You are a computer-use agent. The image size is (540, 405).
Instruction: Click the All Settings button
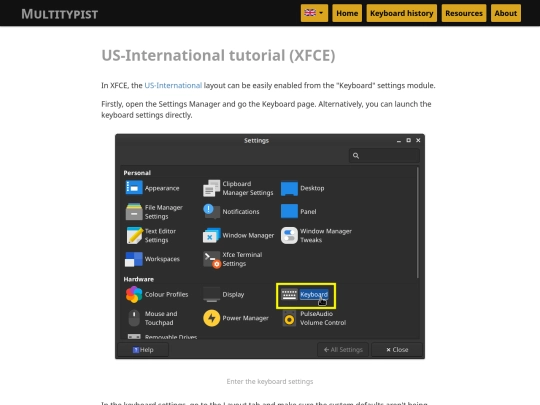(x=343, y=350)
